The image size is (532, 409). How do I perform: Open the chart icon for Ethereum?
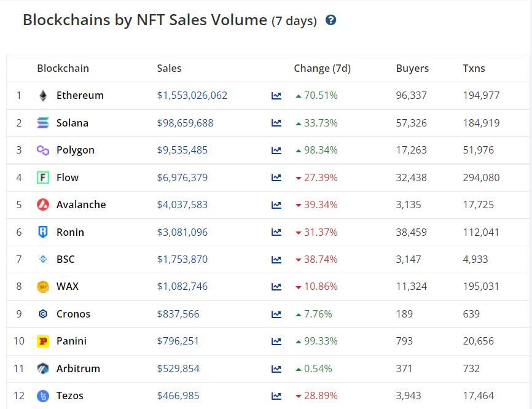pos(276,96)
